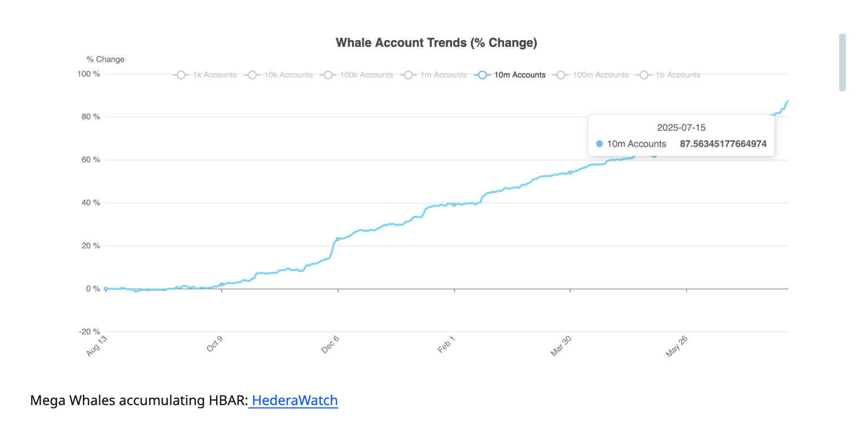868x426 pixels.
Task: Click the 2025-07-15 tooltip date
Action: 681,128
